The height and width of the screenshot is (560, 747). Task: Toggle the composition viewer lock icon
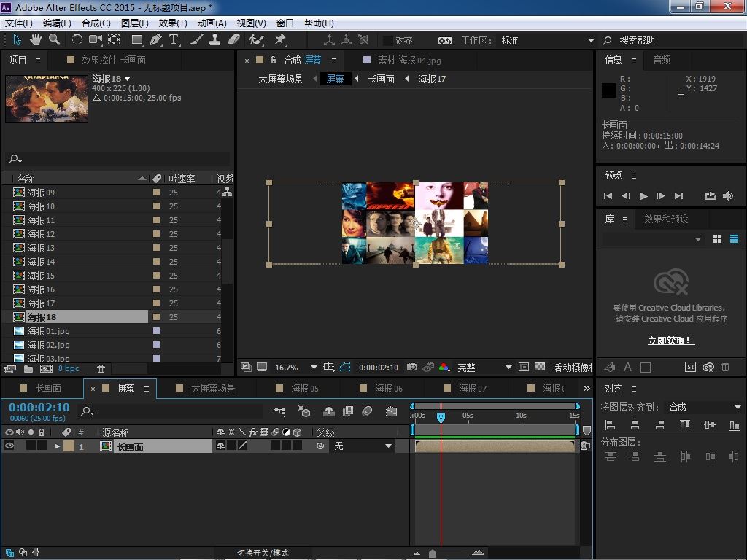[274, 60]
